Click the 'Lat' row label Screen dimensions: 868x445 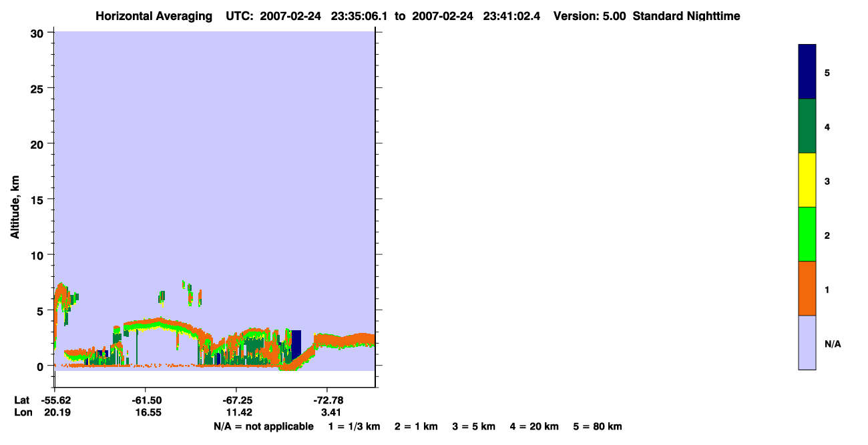(21, 400)
